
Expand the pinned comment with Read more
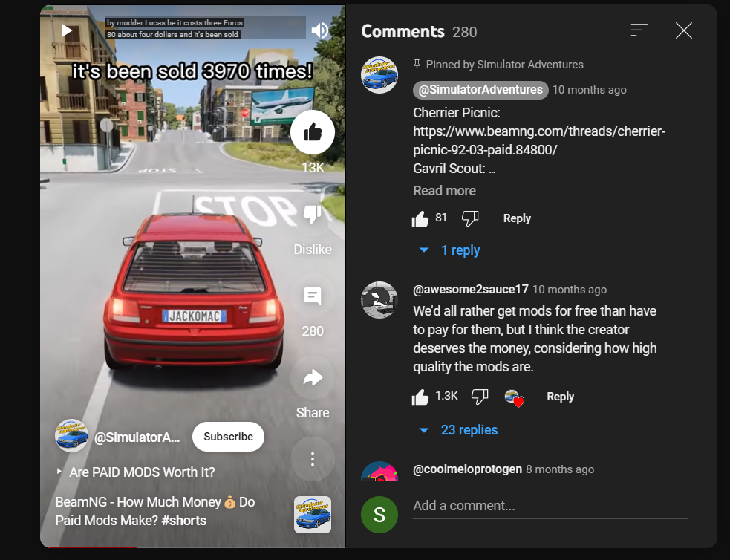[x=444, y=191]
